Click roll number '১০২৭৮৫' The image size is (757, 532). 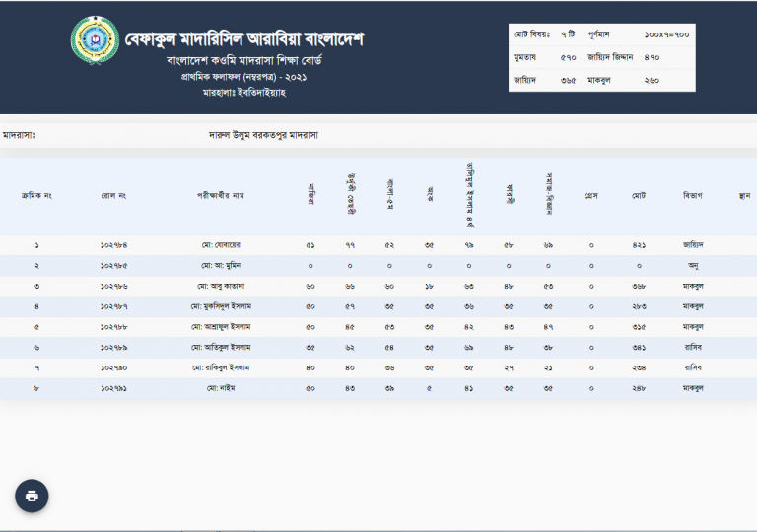pos(114,266)
